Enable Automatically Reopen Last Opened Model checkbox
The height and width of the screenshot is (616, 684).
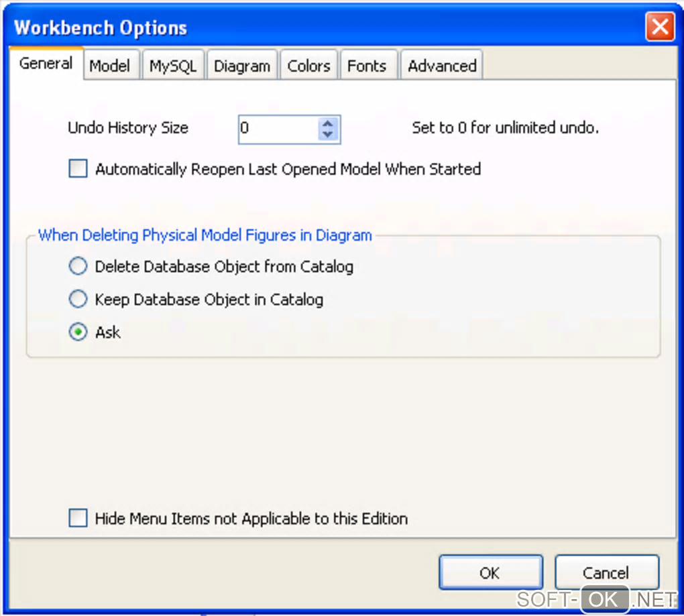(78, 169)
